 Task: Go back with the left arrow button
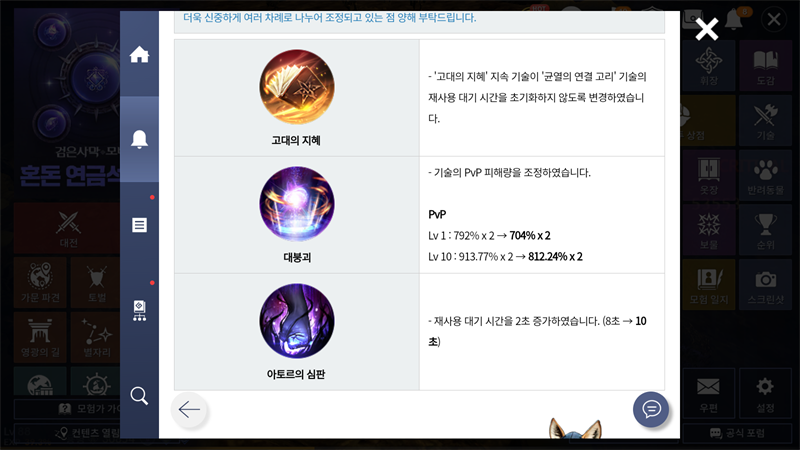(x=189, y=409)
